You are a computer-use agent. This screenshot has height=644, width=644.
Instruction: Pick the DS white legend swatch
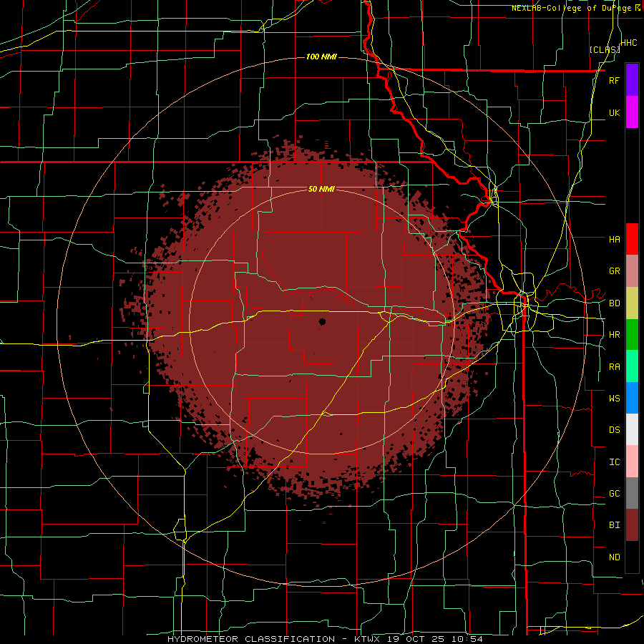click(632, 429)
